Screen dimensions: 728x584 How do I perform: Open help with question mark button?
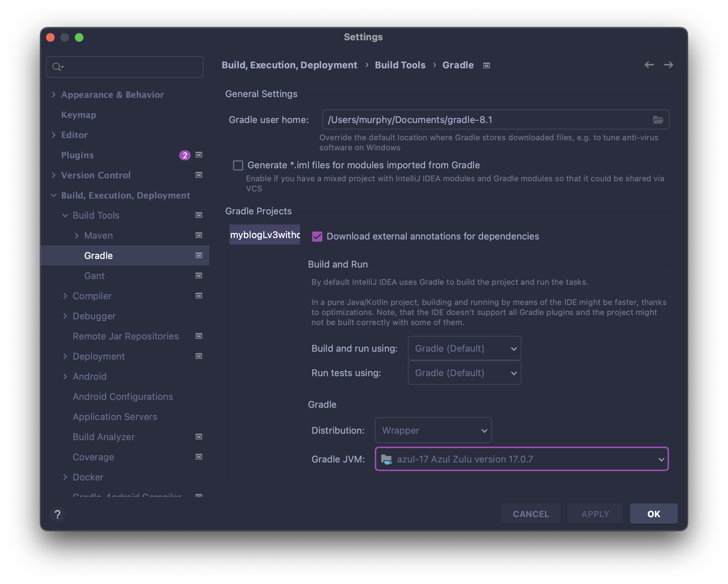[58, 514]
